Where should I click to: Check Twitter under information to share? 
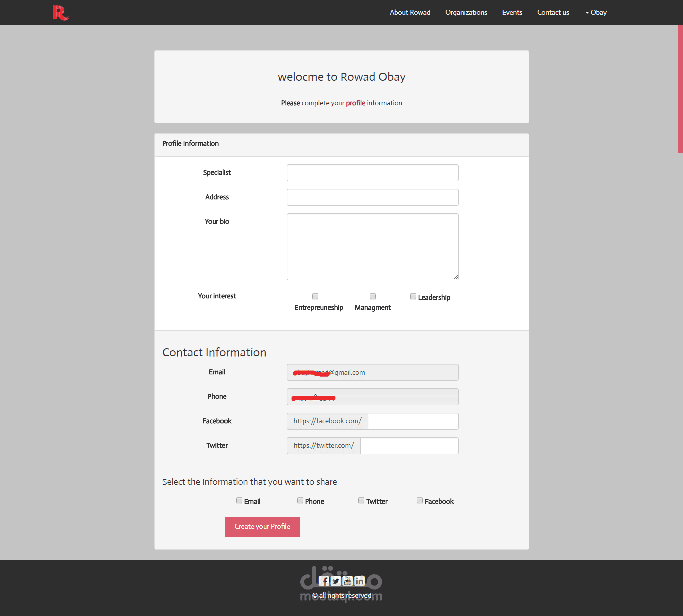[x=361, y=500]
